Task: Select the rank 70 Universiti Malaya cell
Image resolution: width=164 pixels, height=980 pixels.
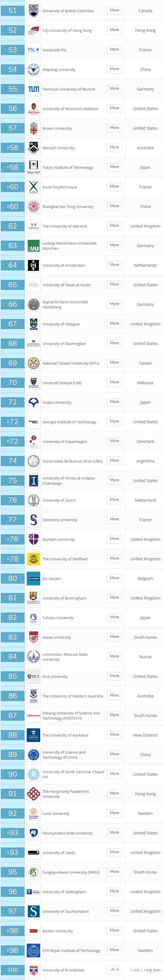Action: (x=13, y=382)
